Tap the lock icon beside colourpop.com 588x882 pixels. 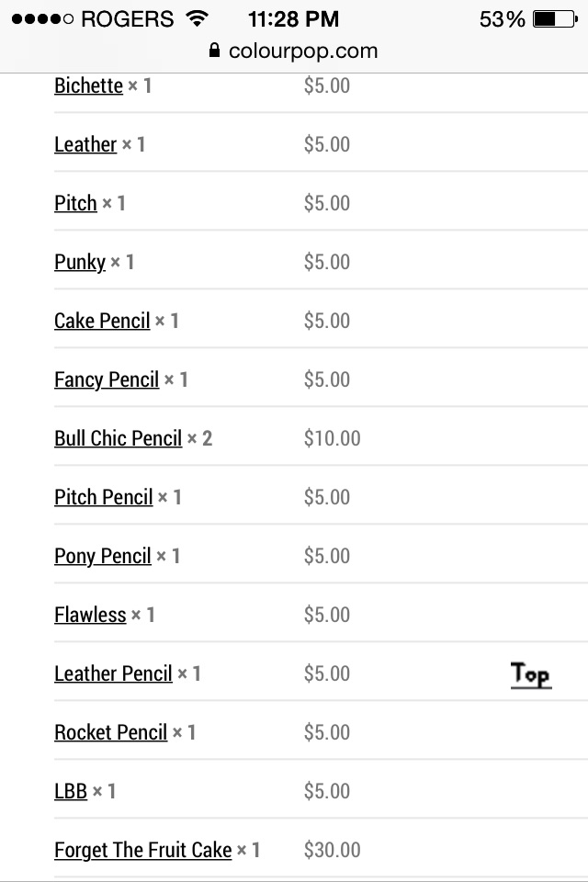click(214, 50)
